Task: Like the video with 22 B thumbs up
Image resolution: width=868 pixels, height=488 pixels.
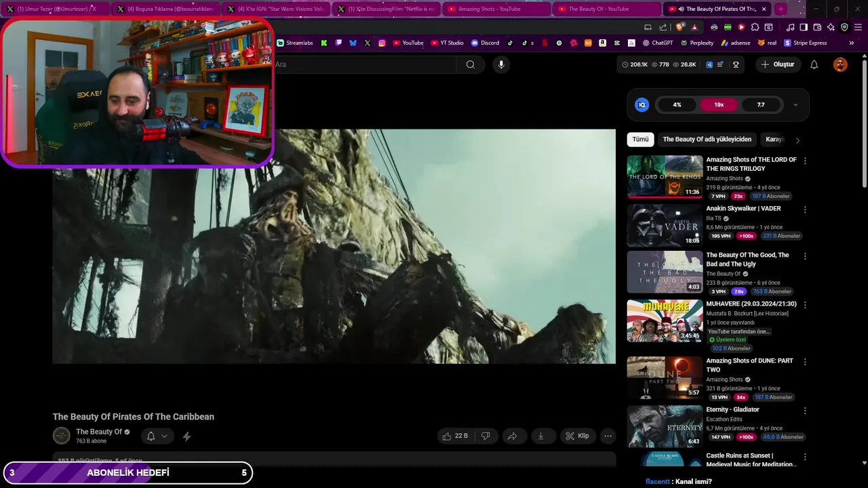Action: click(x=455, y=436)
